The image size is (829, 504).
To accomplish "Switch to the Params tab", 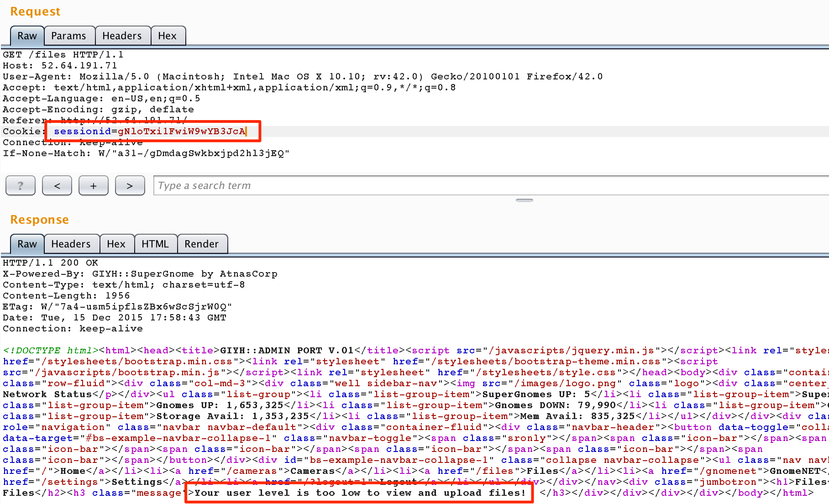I will 68,36.
